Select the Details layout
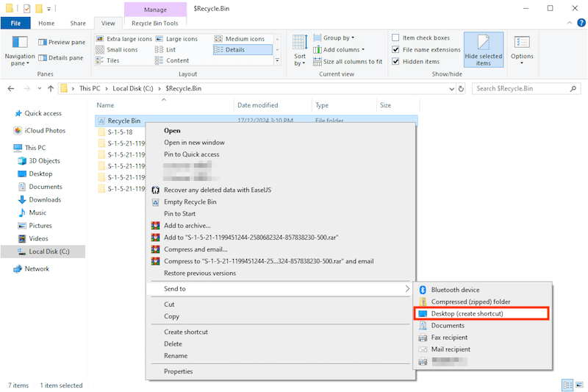The width and height of the screenshot is (588, 392). tap(243, 49)
